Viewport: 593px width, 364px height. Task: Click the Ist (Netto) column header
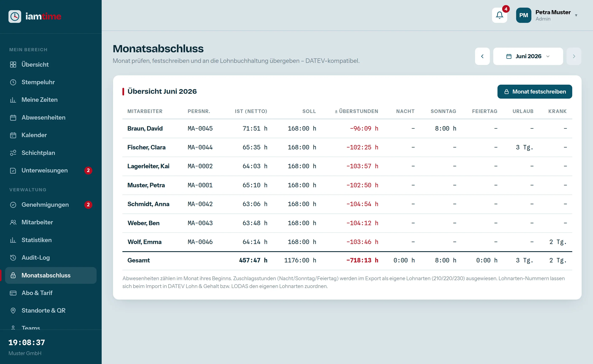click(x=251, y=111)
